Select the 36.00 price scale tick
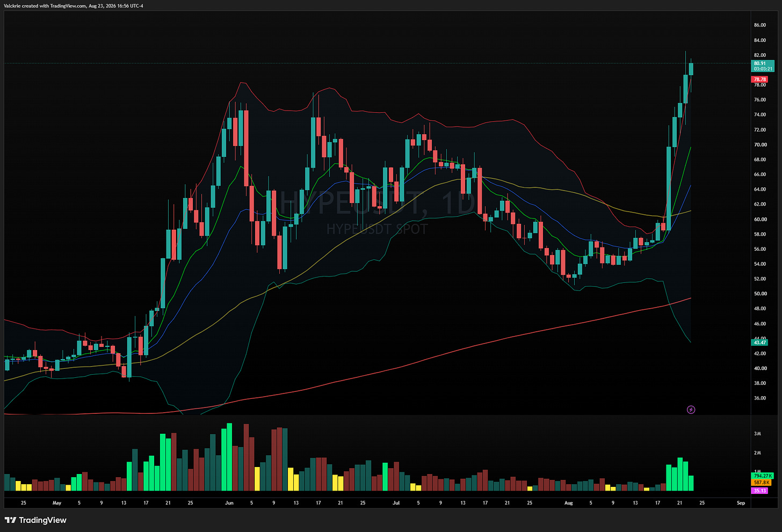This screenshot has height=532, width=782. click(760, 398)
